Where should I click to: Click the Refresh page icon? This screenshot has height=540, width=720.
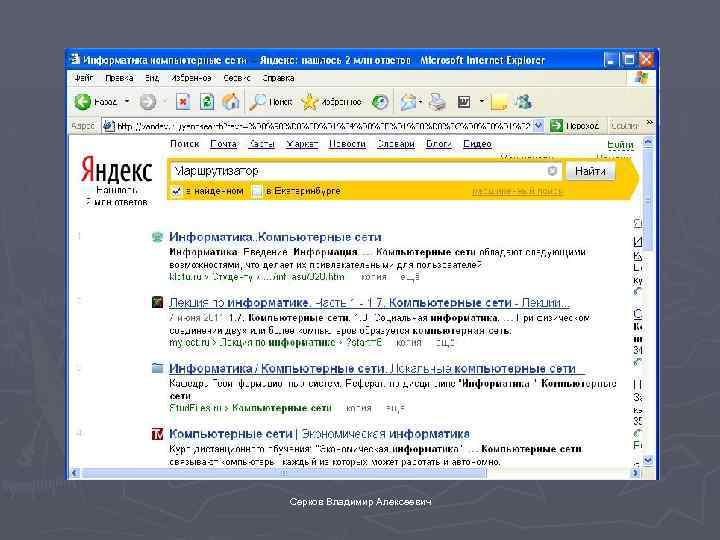pyautogui.click(x=207, y=102)
